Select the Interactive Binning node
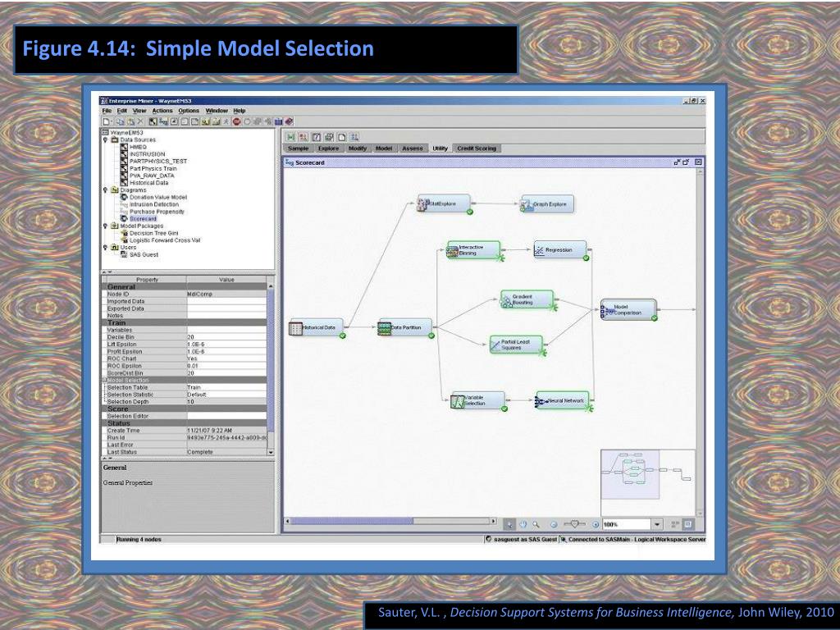840x630 pixels. (x=473, y=250)
